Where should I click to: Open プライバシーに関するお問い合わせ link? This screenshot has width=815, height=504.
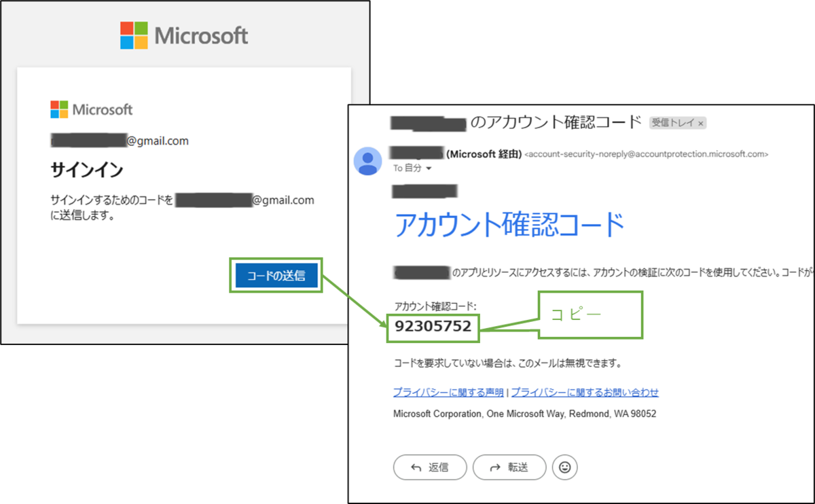[585, 392]
